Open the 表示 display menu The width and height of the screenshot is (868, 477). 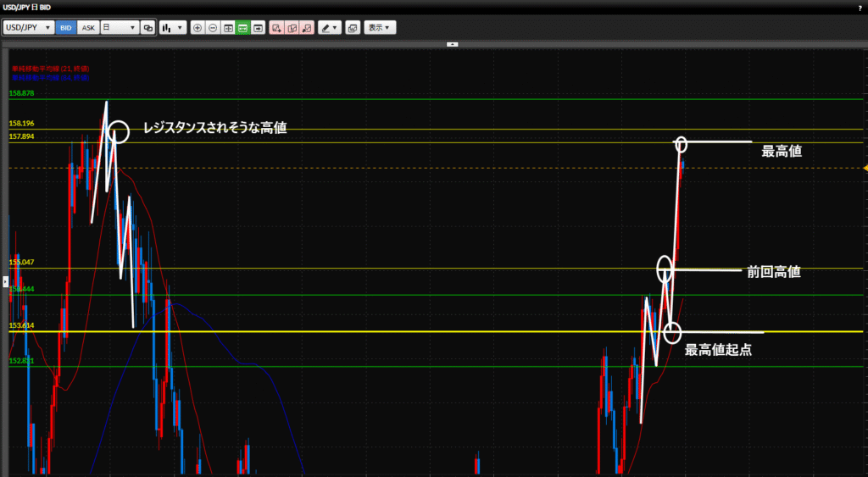point(379,27)
